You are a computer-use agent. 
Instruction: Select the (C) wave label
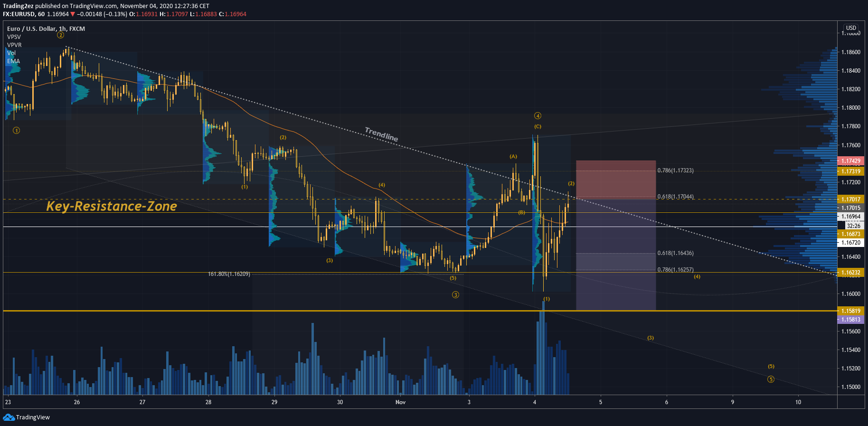tap(538, 126)
